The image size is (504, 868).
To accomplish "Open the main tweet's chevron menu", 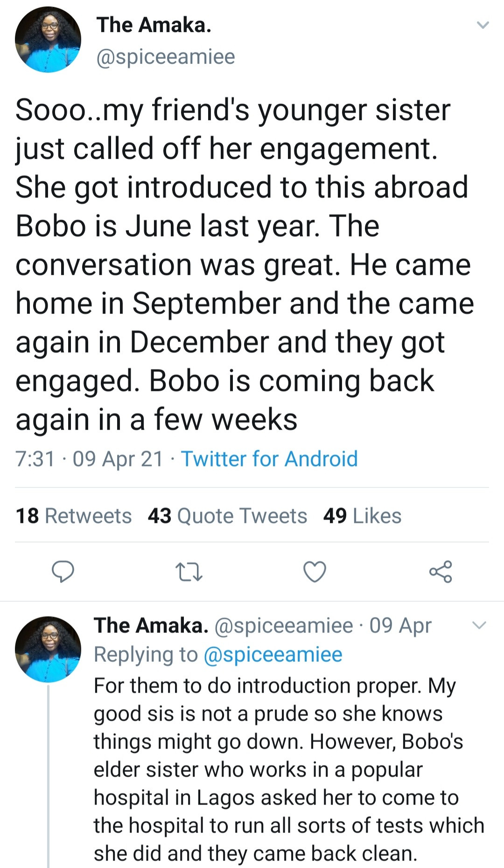I will (x=483, y=25).
